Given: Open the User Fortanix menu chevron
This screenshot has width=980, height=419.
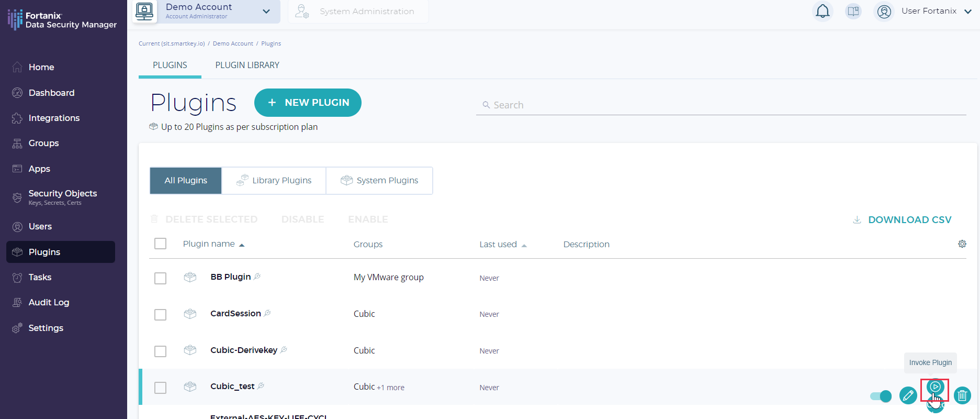Looking at the screenshot, I should [x=968, y=11].
